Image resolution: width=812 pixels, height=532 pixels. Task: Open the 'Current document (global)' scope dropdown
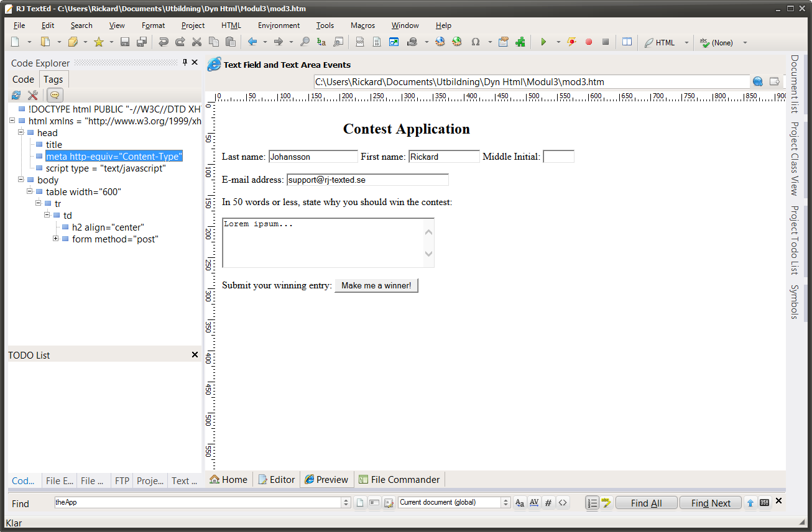(x=506, y=503)
